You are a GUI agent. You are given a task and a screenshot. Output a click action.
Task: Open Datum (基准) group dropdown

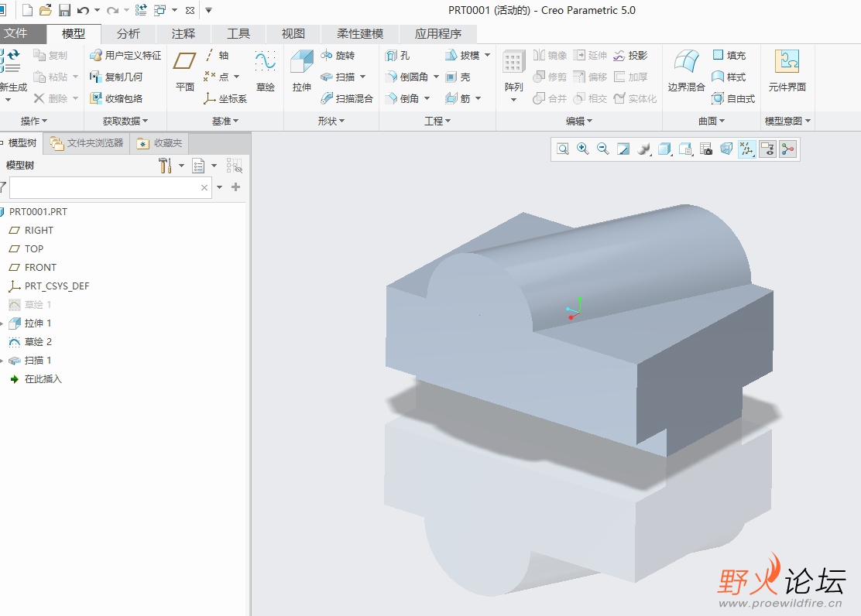[225, 121]
